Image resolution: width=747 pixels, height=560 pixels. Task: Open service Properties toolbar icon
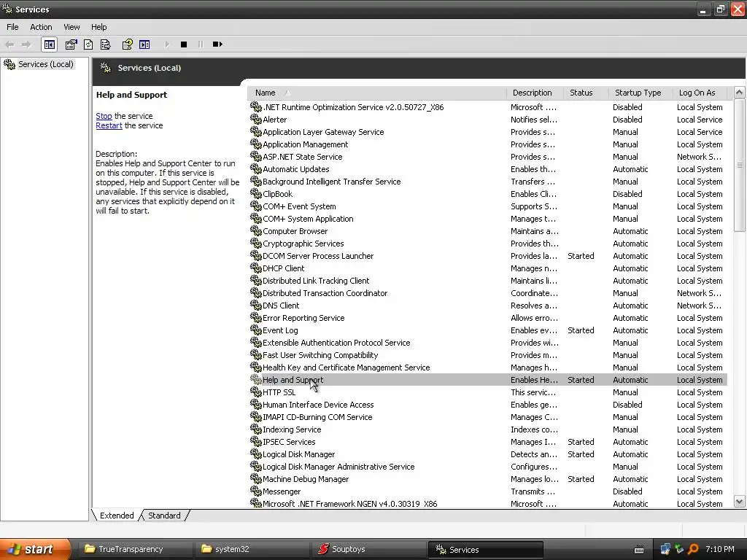coord(71,44)
